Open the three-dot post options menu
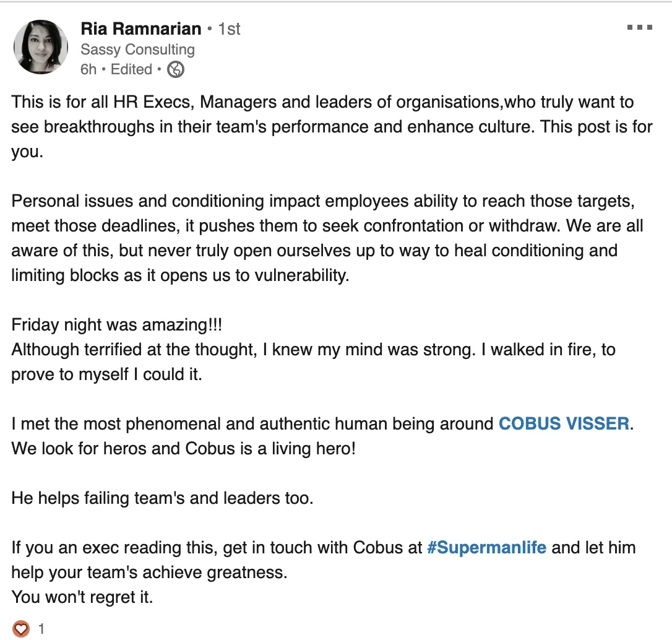 640,28
